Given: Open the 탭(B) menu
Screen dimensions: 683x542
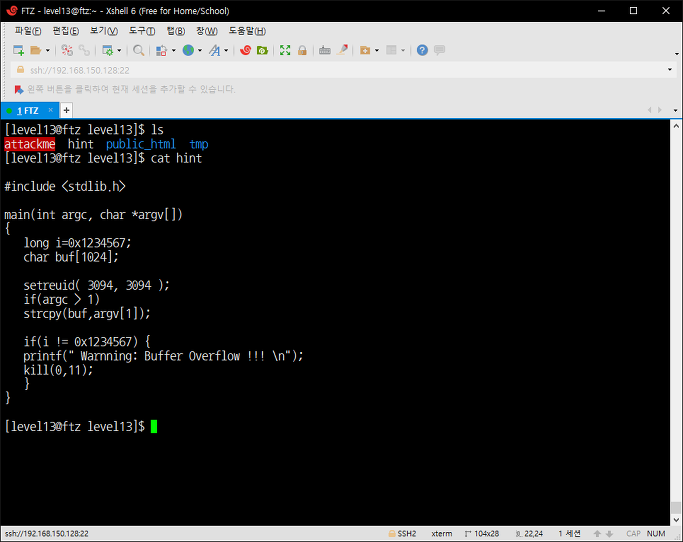Looking at the screenshot, I should click(176, 31).
